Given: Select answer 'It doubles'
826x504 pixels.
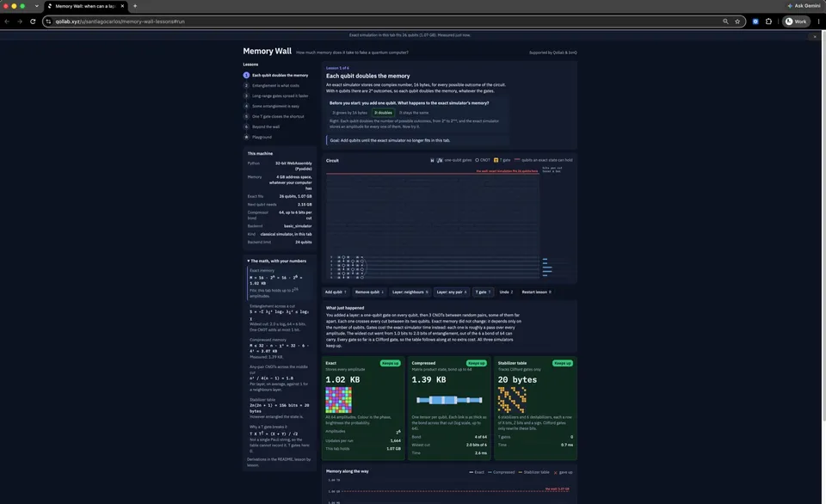Looking at the screenshot, I should (x=383, y=113).
